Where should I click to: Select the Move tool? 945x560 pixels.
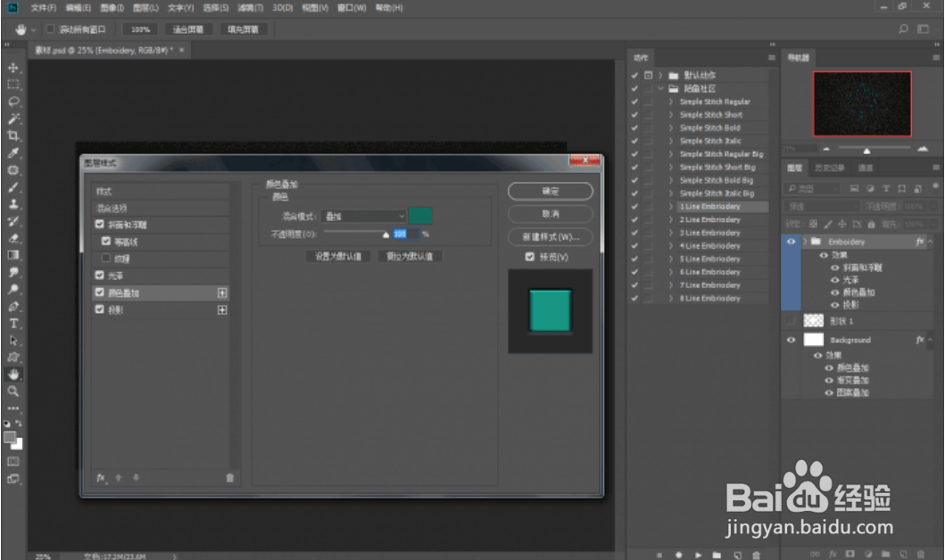[x=13, y=68]
